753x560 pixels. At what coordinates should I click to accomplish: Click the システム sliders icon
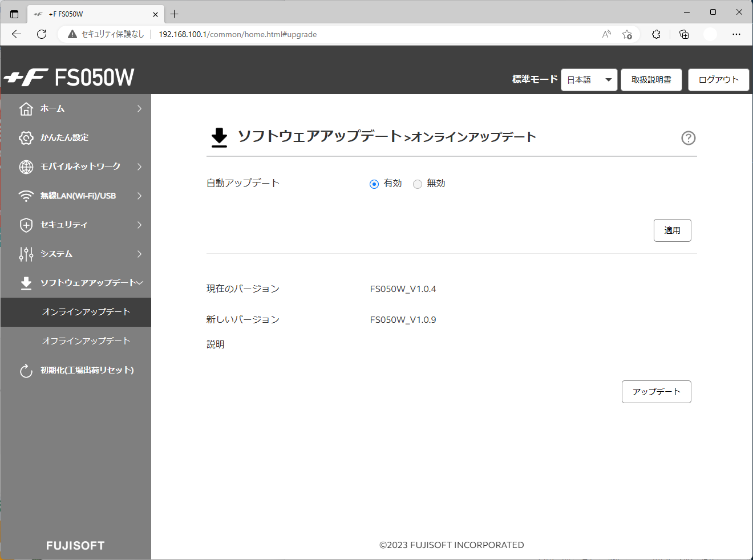[x=26, y=254]
